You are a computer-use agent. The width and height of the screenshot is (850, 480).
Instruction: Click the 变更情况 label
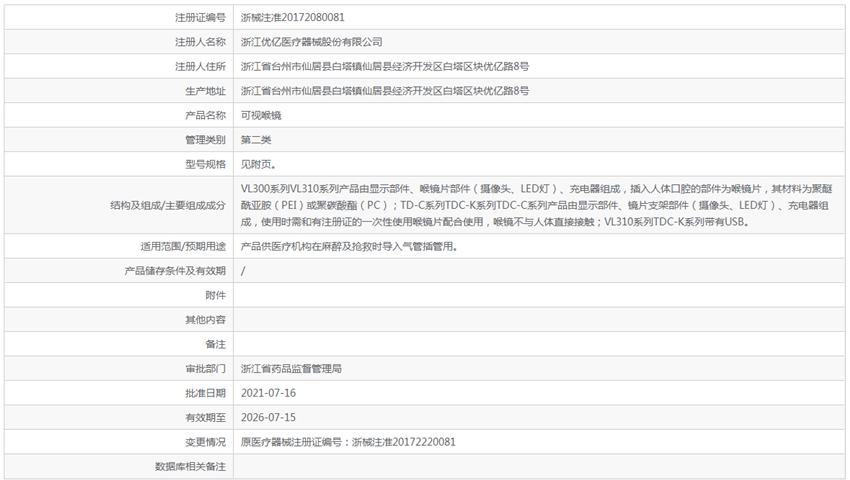(x=205, y=441)
